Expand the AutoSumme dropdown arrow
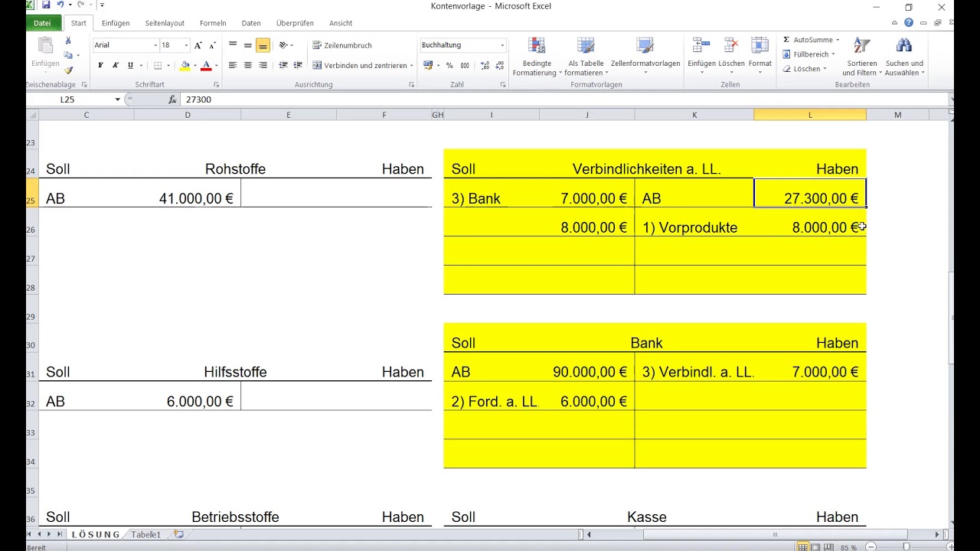This screenshot has width=980, height=551. pyautogui.click(x=837, y=40)
